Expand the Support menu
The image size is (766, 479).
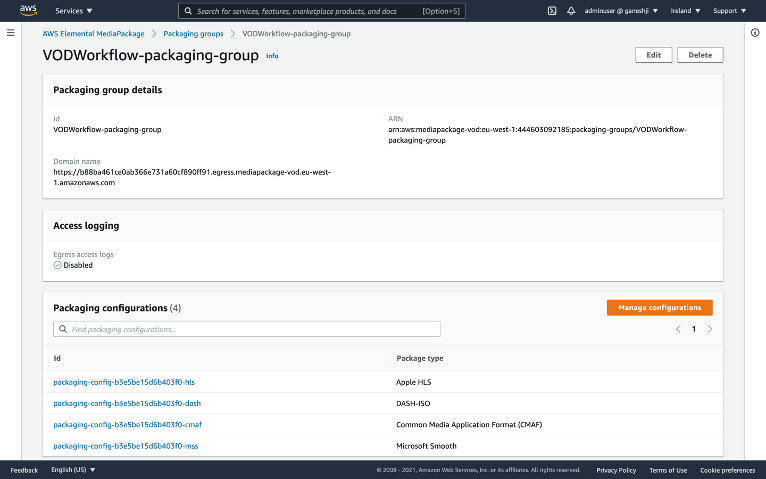(x=729, y=11)
